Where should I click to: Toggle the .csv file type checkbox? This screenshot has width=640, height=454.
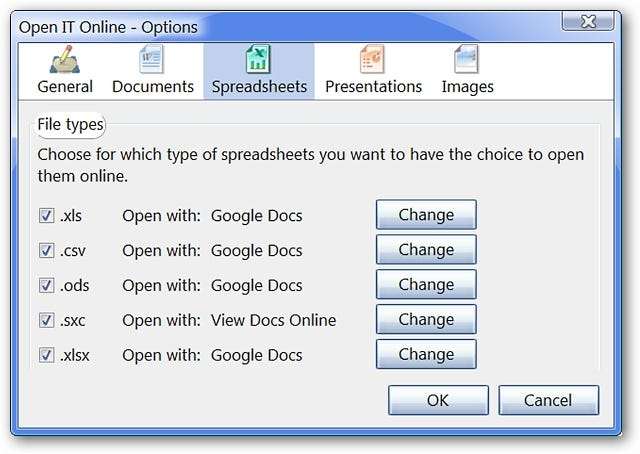click(46, 250)
